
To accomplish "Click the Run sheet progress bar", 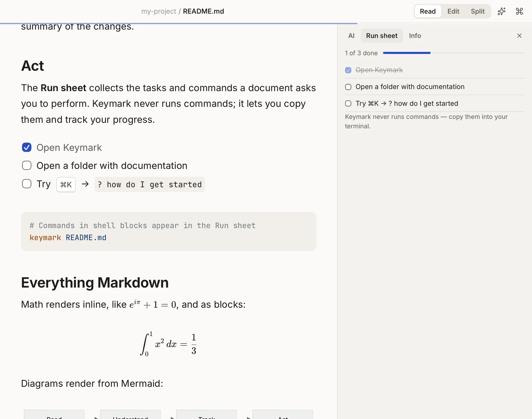I will 454,53.
